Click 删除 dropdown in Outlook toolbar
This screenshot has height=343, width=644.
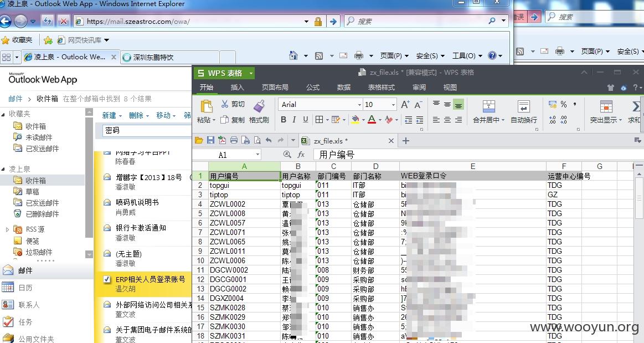click(x=139, y=116)
